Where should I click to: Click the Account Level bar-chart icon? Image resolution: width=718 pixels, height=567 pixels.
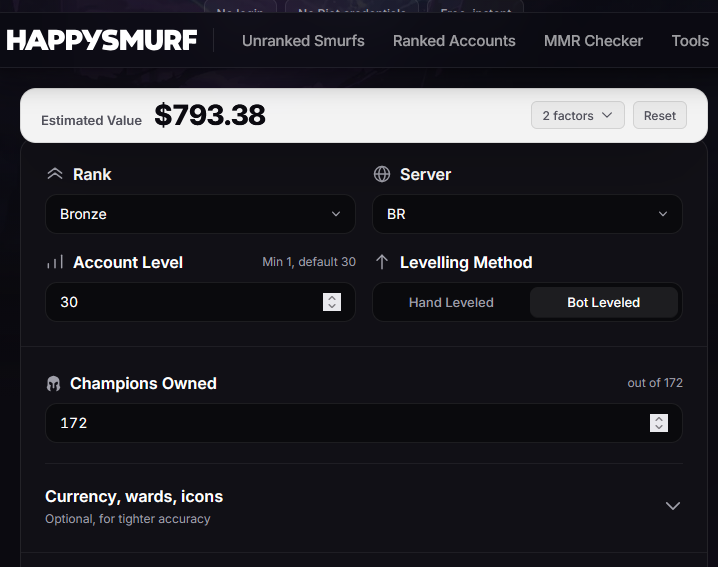[55, 262]
